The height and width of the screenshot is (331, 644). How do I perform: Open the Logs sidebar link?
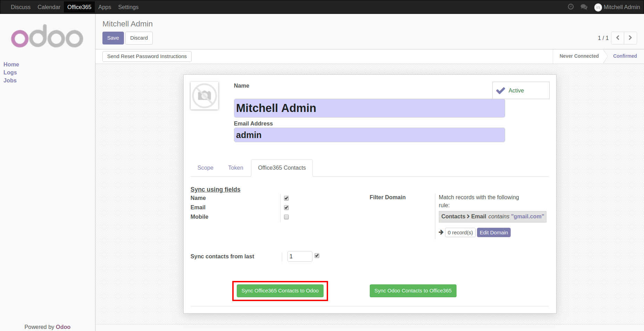10,72
